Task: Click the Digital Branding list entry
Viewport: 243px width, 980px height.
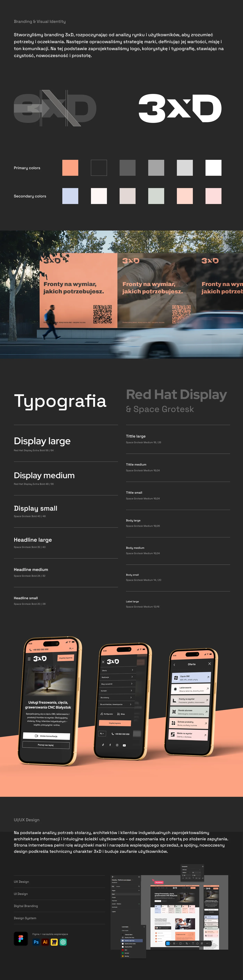Action: pyautogui.click(x=26, y=906)
